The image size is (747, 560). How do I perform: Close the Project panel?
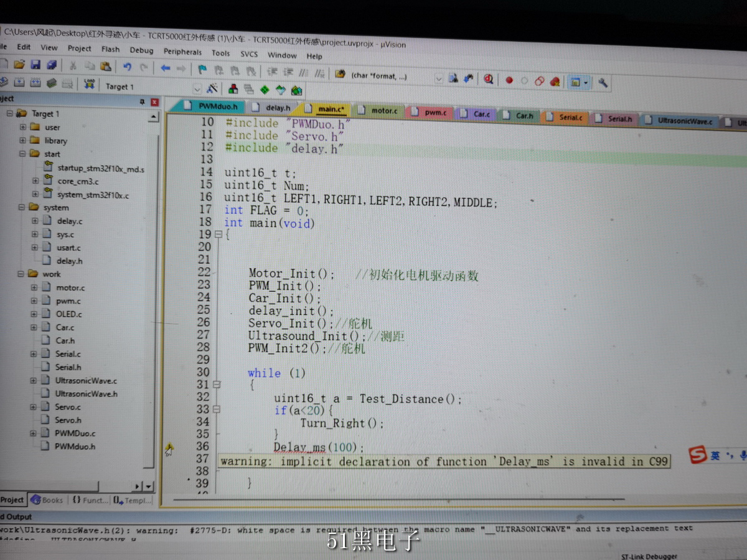tap(154, 102)
